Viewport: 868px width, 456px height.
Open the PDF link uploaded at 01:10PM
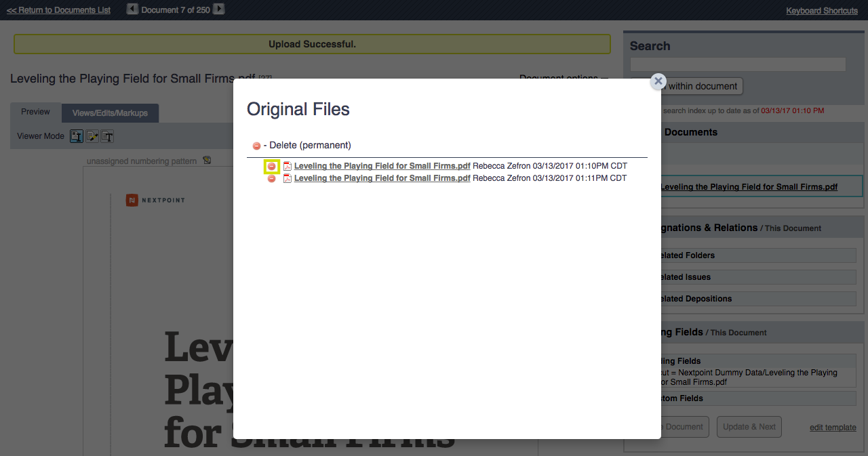click(x=382, y=166)
